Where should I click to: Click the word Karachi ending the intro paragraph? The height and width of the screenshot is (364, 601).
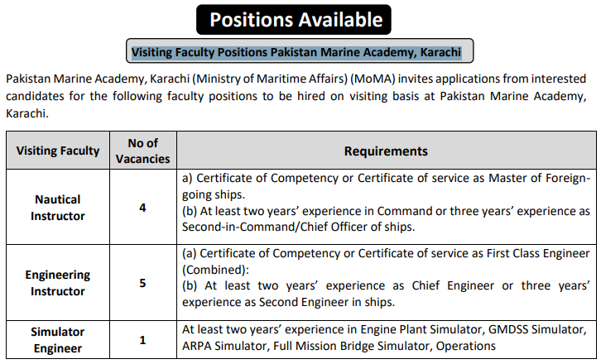point(27,113)
